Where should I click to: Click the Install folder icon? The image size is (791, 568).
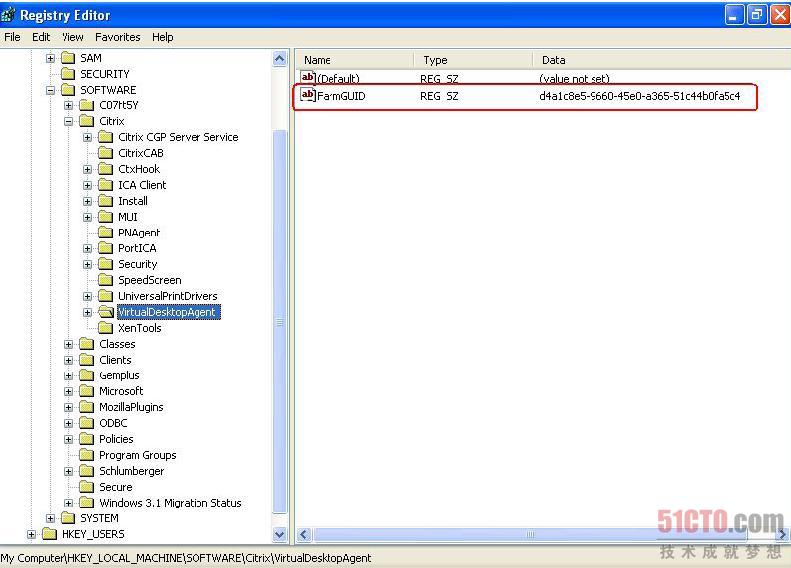105,201
